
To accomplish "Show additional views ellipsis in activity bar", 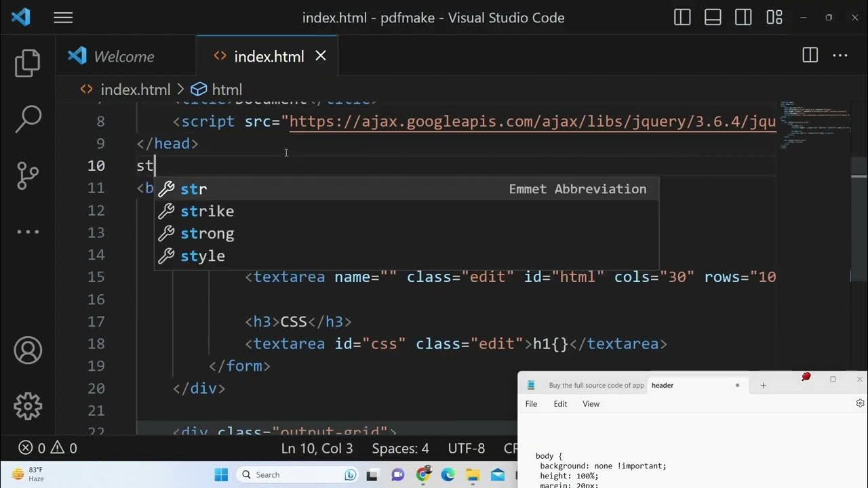I will tap(28, 232).
